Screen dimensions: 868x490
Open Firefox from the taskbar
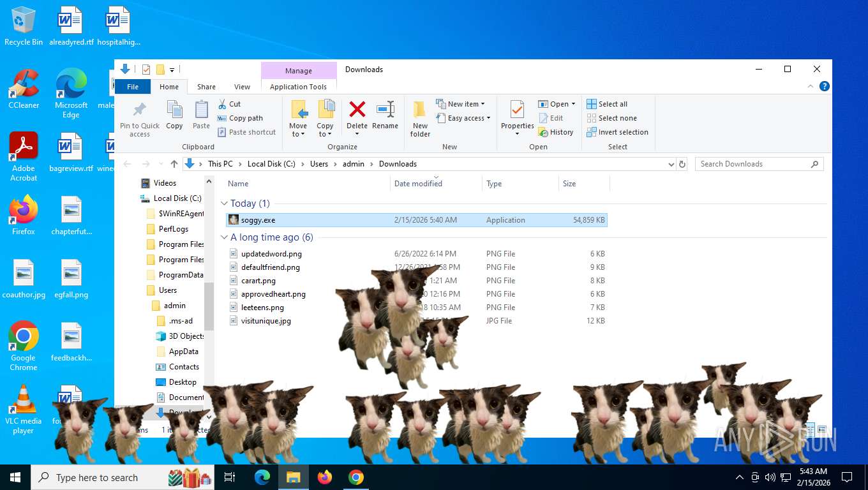(x=325, y=477)
